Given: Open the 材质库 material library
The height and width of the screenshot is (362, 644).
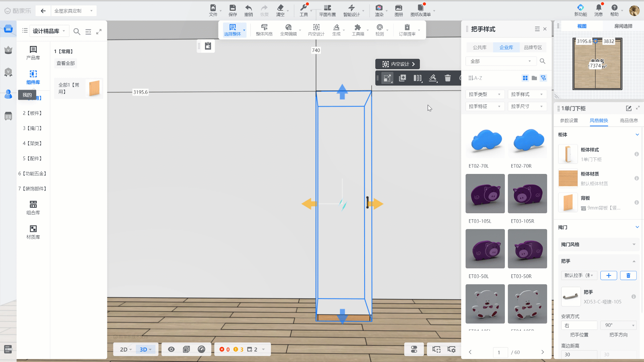Looking at the screenshot, I should (33, 232).
